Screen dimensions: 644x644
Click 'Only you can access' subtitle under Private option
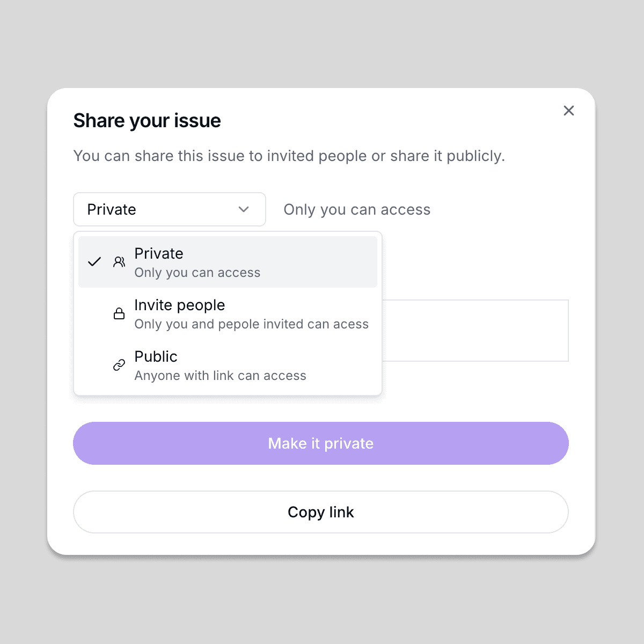coord(197,273)
